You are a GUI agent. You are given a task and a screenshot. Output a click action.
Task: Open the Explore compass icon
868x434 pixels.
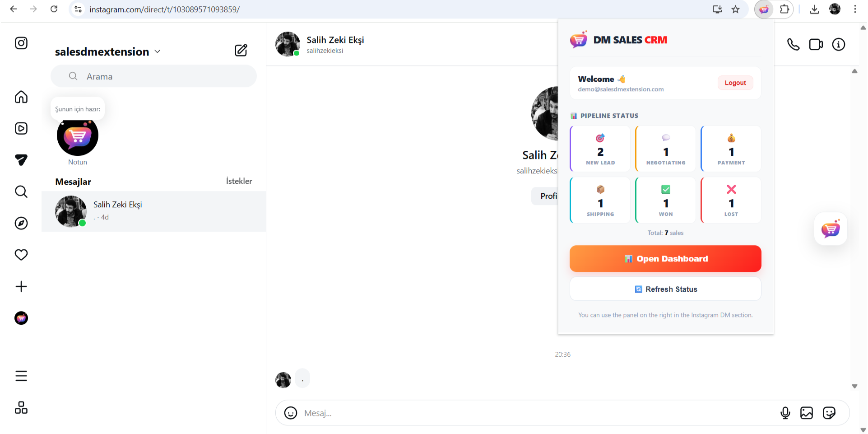click(x=21, y=223)
